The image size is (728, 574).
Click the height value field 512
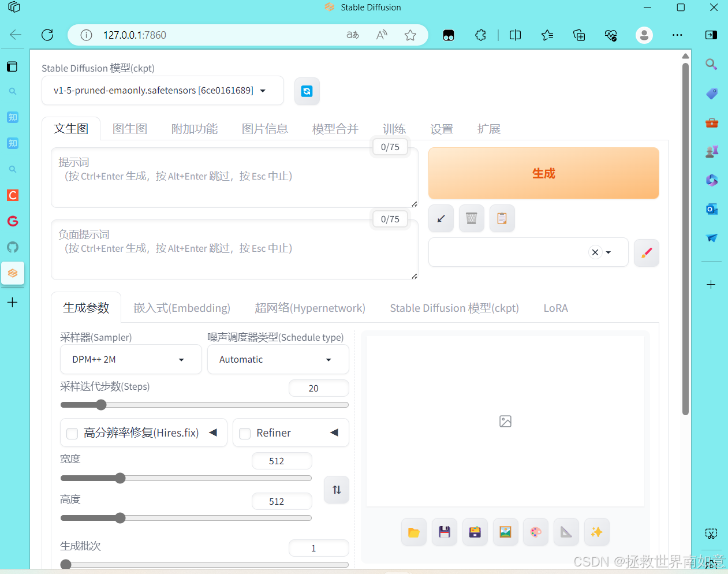(x=282, y=501)
